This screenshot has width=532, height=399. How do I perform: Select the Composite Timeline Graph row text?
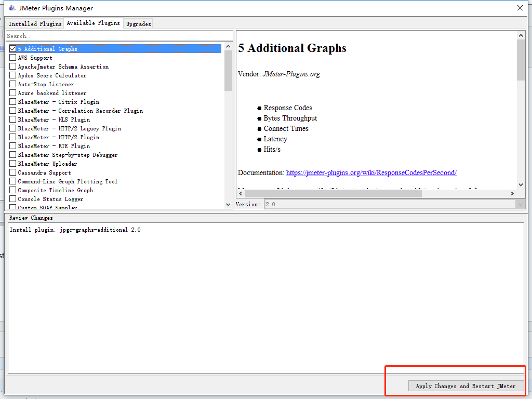click(55, 190)
